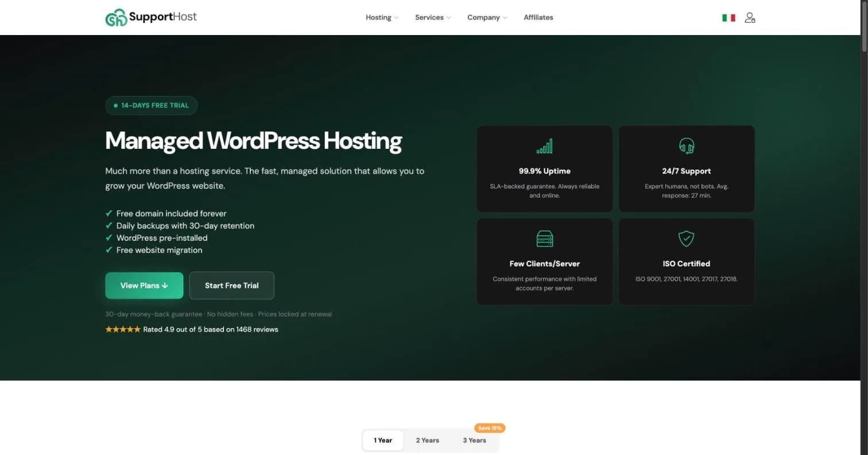
Task: Click the signal bars icon in 99.9% Uptime card
Action: [x=544, y=146]
